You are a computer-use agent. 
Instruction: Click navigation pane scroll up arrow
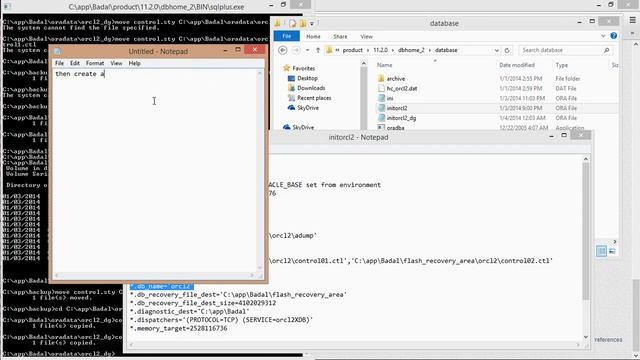[363, 64]
